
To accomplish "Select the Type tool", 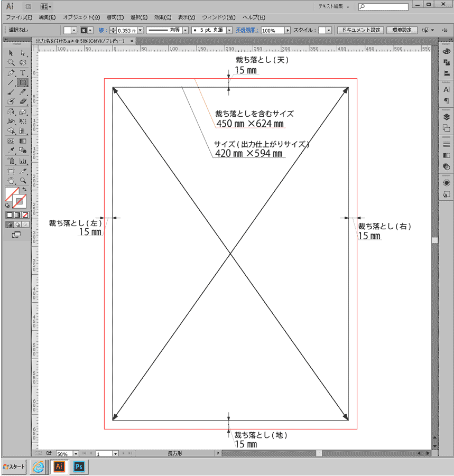I will [23, 72].
